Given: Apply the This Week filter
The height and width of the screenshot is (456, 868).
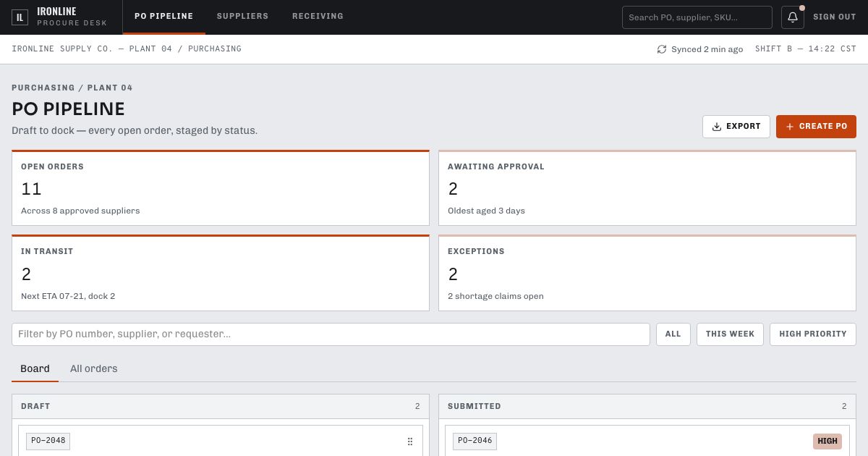Looking at the screenshot, I should click(730, 334).
